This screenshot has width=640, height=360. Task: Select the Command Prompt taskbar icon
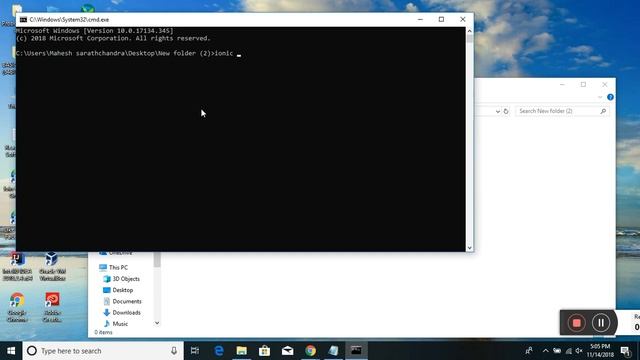click(356, 351)
